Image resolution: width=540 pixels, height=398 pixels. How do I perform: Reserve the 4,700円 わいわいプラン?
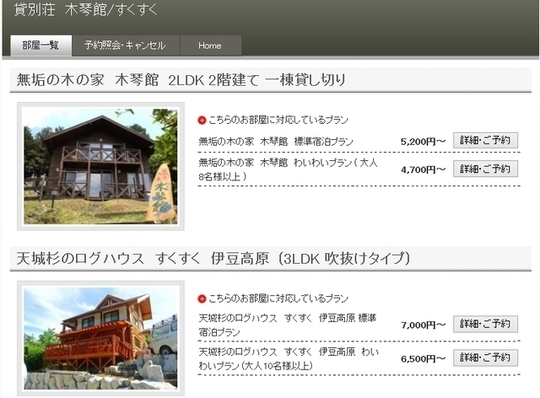point(485,169)
